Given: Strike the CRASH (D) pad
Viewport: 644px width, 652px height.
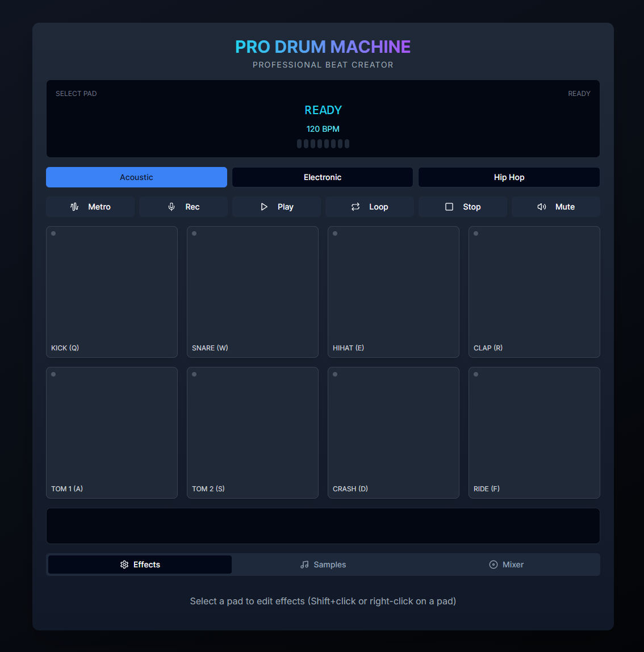Looking at the screenshot, I should [394, 432].
